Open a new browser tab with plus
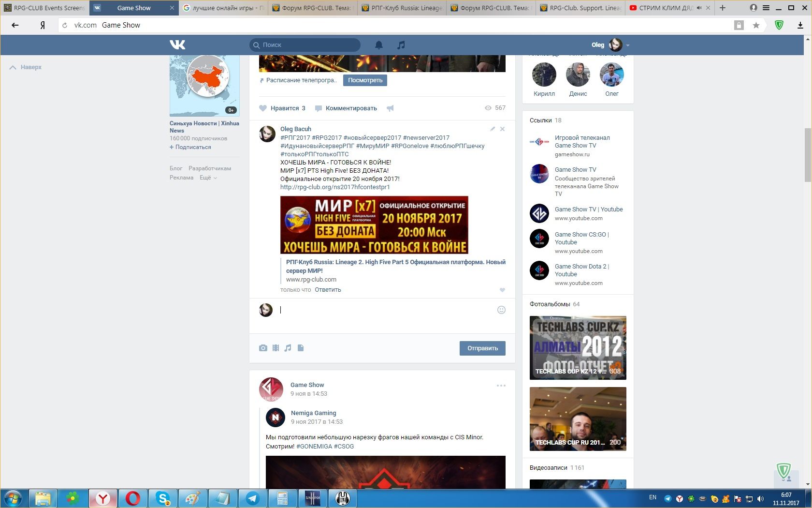The width and height of the screenshot is (812, 508). [723, 8]
